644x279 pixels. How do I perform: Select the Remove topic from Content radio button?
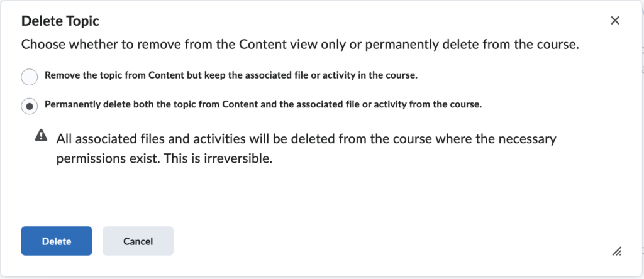pos(30,77)
